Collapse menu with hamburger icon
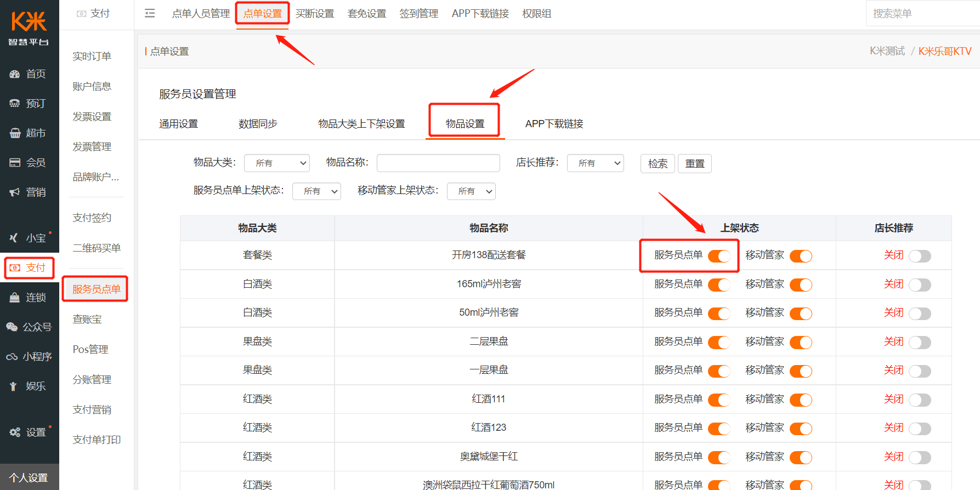 point(150,14)
